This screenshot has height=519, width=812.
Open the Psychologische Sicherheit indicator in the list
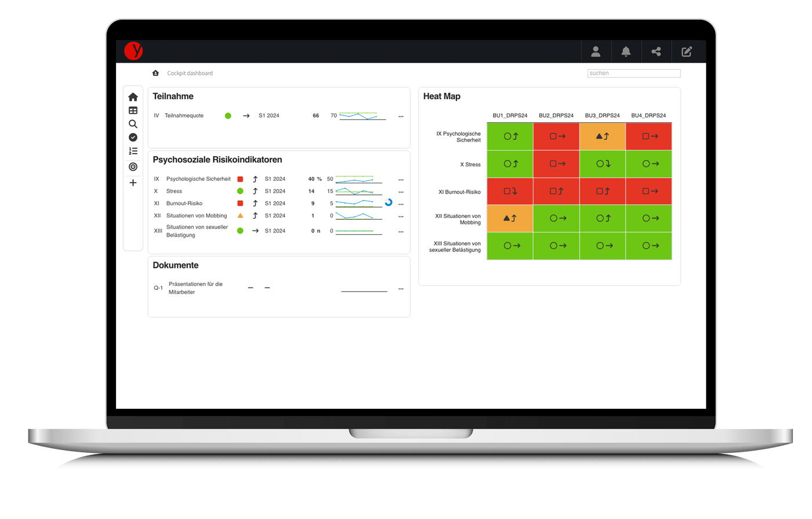[x=198, y=179]
